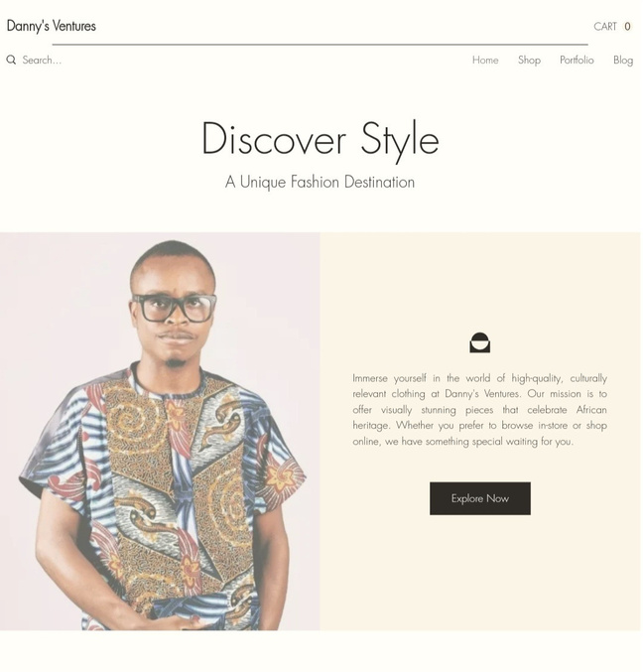Click the man's eyeglasses in the photo
This screenshot has height=672, width=643.
coord(174,308)
